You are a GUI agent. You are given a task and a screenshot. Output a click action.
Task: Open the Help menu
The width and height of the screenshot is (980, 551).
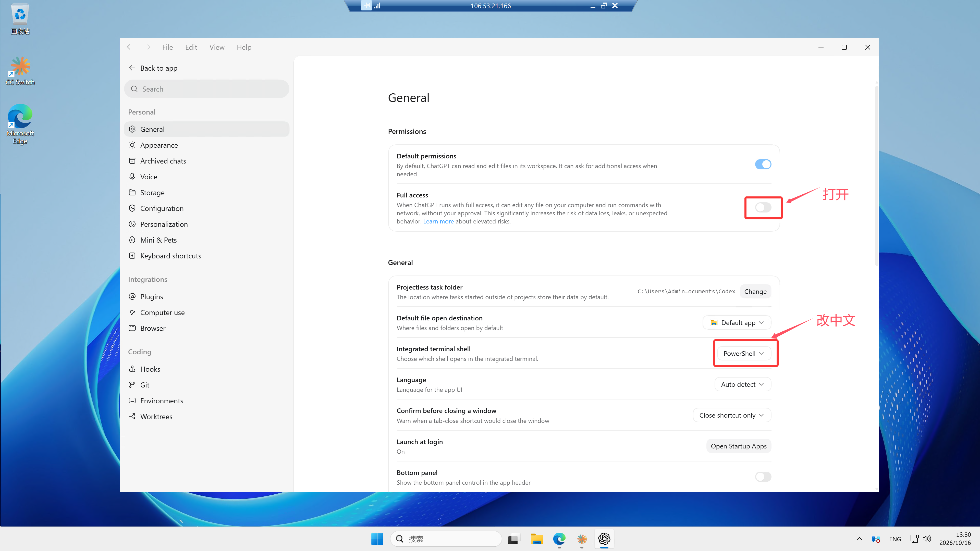tap(244, 47)
